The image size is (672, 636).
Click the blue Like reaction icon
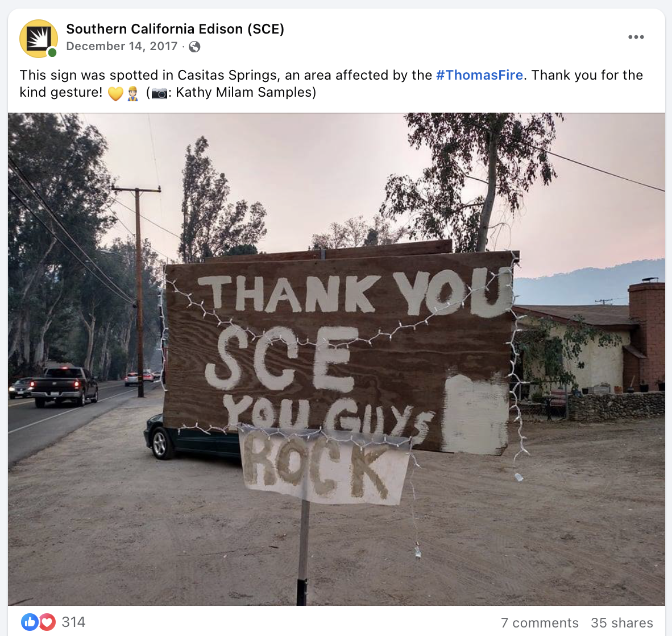[x=30, y=622]
